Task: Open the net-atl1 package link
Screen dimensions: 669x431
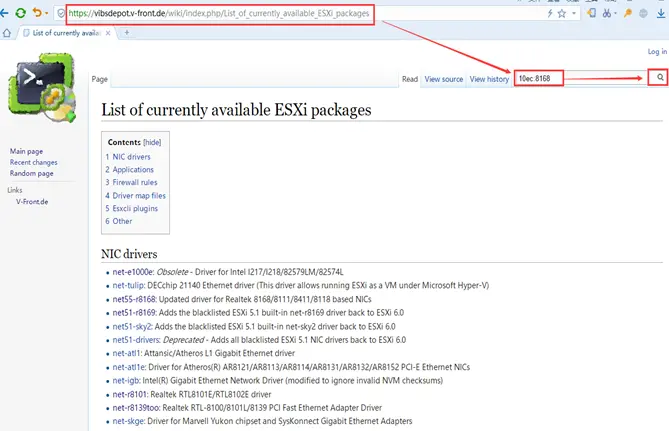Action: pos(126,353)
